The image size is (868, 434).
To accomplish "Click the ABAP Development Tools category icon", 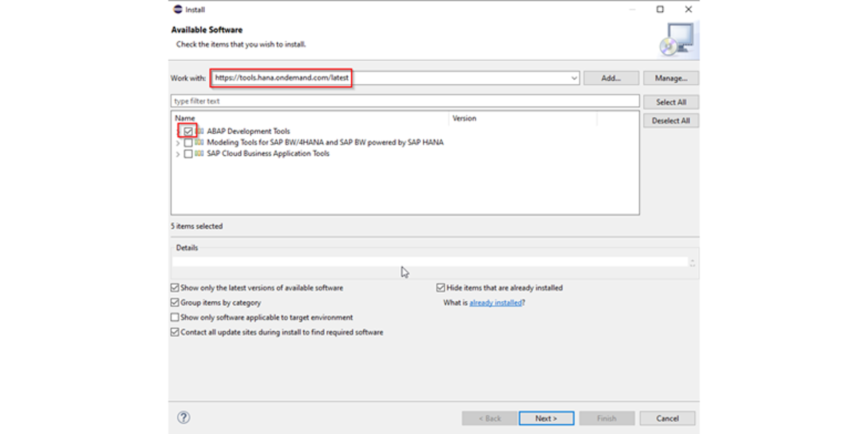I will coord(200,131).
